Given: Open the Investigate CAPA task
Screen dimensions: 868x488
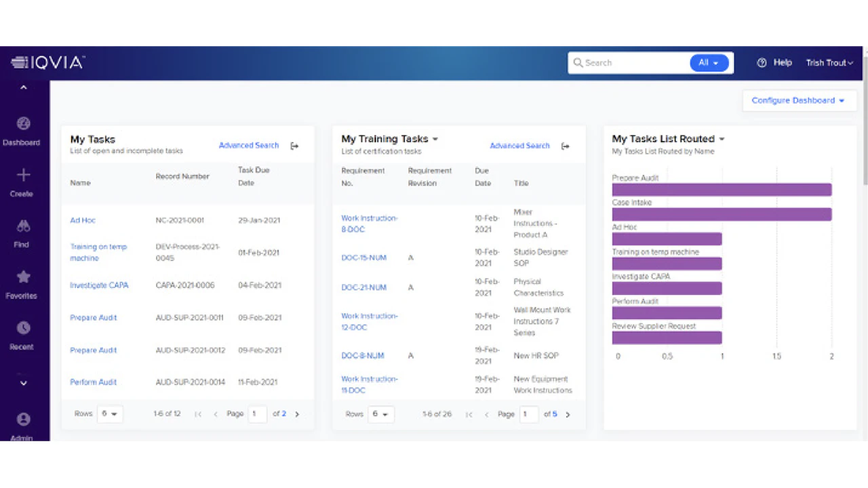Looking at the screenshot, I should tap(99, 285).
